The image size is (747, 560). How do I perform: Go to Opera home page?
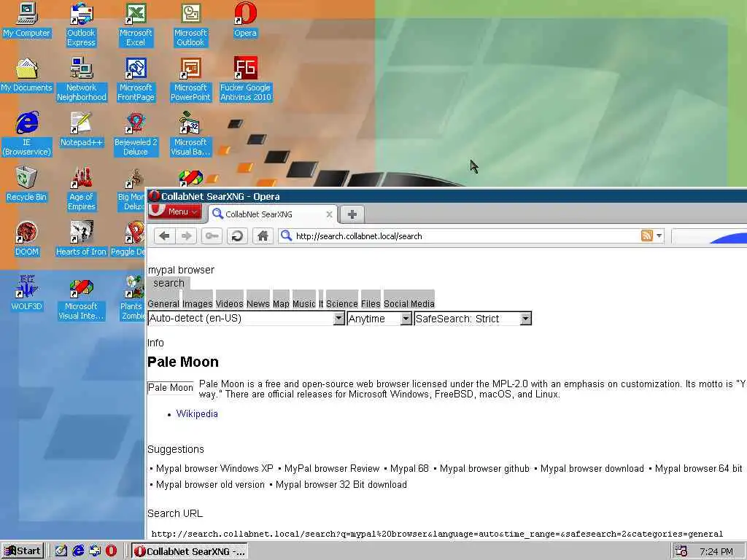[x=263, y=236]
